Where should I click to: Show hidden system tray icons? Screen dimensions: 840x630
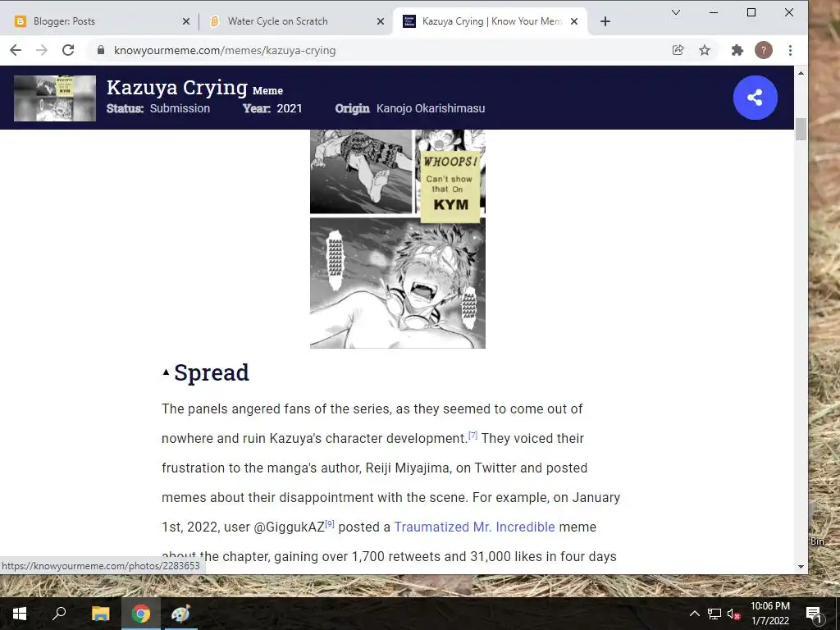pos(694,614)
